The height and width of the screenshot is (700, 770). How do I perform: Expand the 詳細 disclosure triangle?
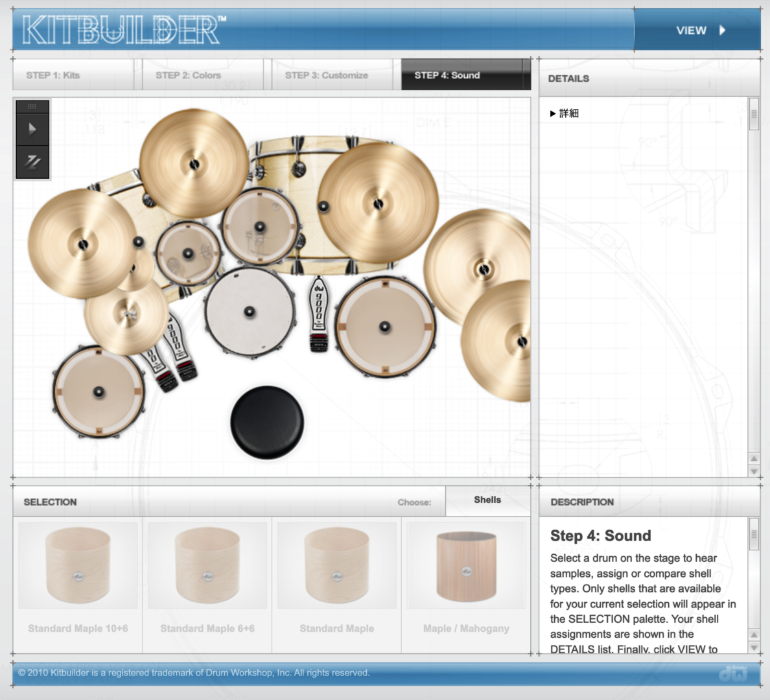click(x=553, y=113)
